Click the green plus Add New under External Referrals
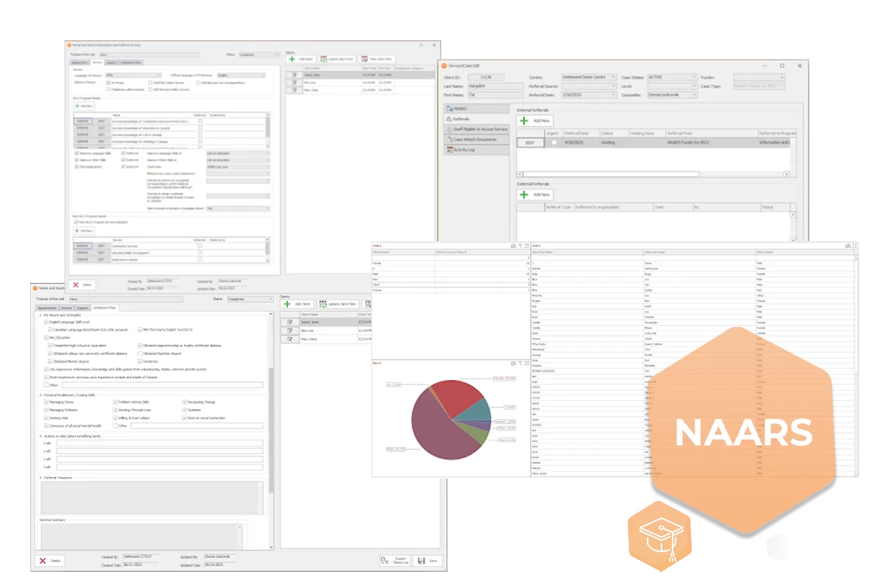 point(534,194)
